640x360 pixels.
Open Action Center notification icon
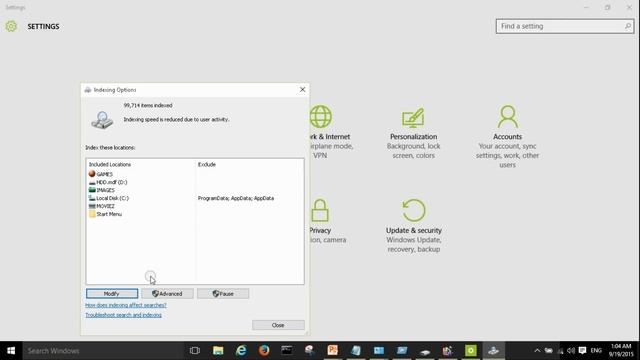pos(582,351)
